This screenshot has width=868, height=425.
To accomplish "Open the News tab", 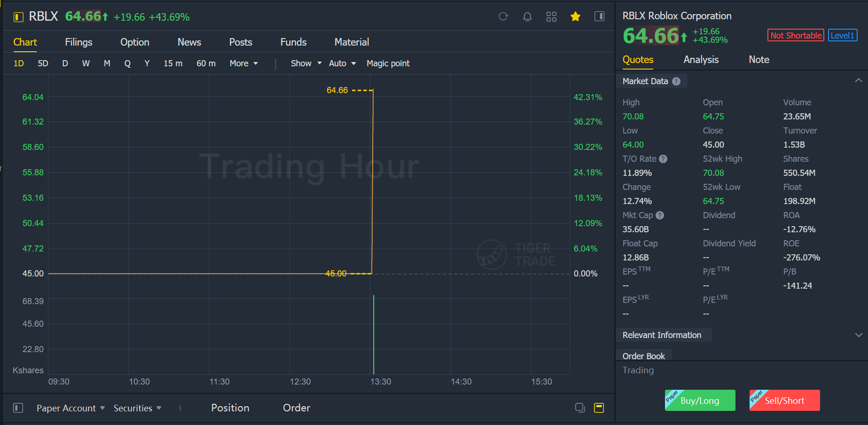I will [189, 42].
